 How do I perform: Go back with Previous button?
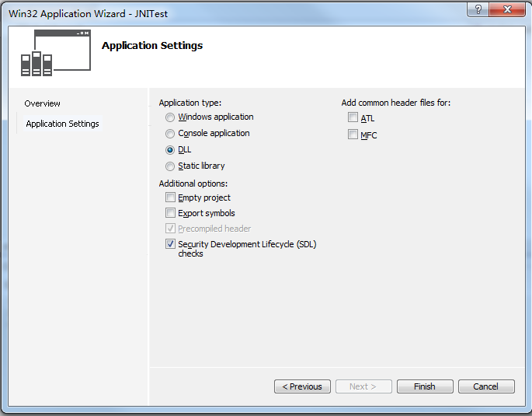point(302,386)
